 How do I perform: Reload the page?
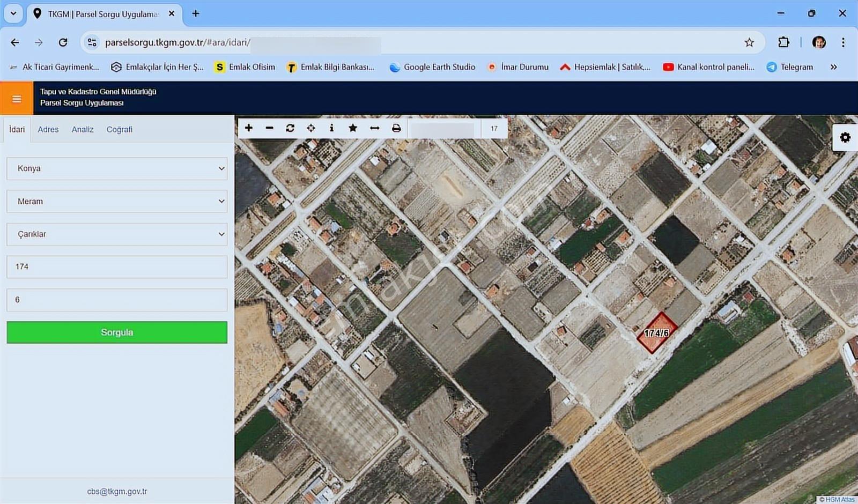[x=63, y=42]
